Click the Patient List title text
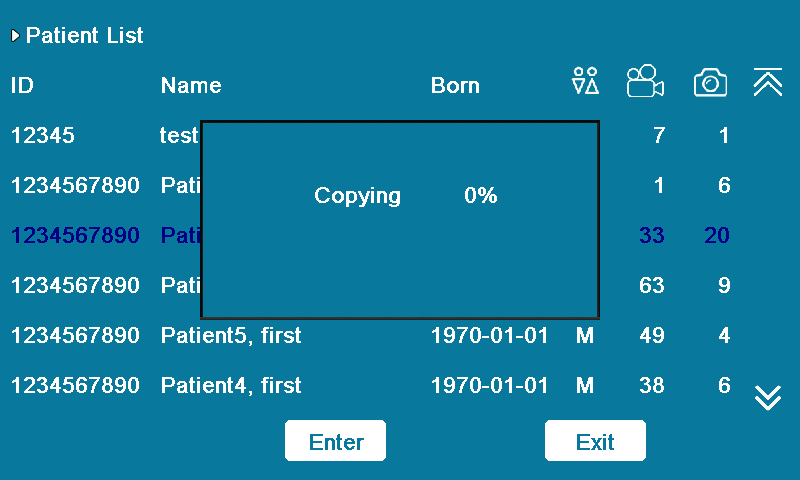 tap(85, 36)
